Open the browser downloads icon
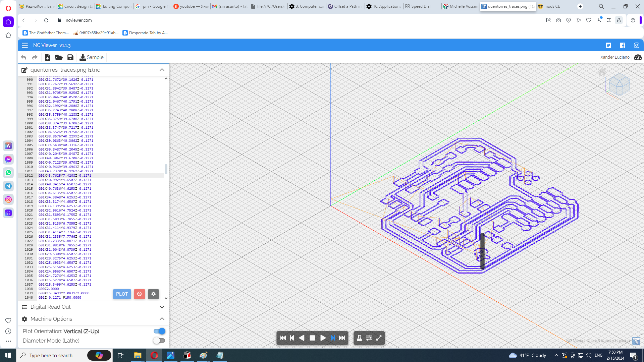The image size is (644, 362). (x=599, y=20)
